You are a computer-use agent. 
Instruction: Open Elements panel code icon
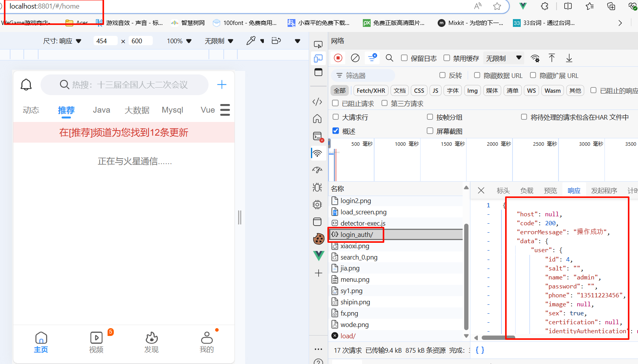pos(318,102)
